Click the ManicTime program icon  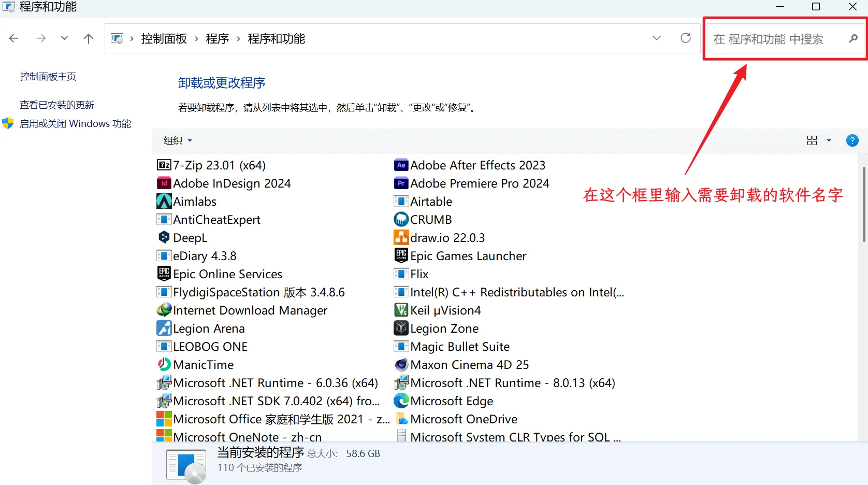pos(164,365)
